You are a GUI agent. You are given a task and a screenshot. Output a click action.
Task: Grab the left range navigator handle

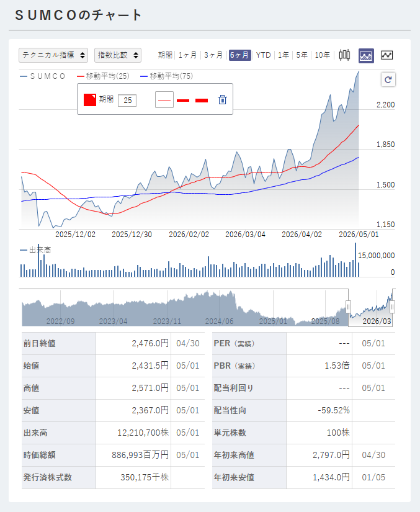click(x=348, y=307)
